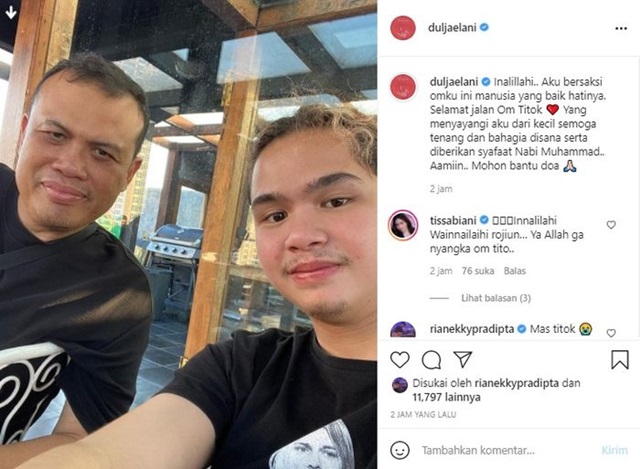Screen dimensions: 640x469
Task: Click Balas to reply to tissabiani
Action: 515,271
